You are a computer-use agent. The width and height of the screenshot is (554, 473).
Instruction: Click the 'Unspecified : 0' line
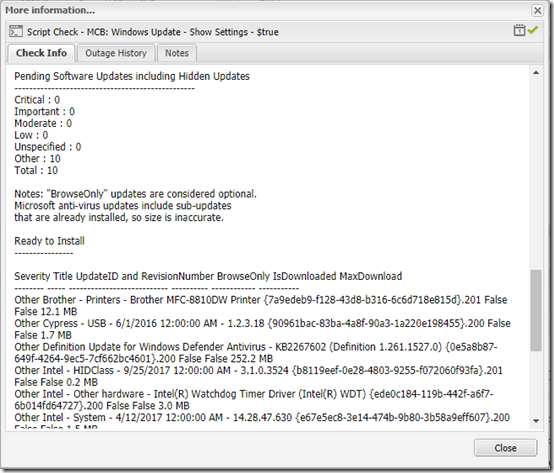(48, 147)
